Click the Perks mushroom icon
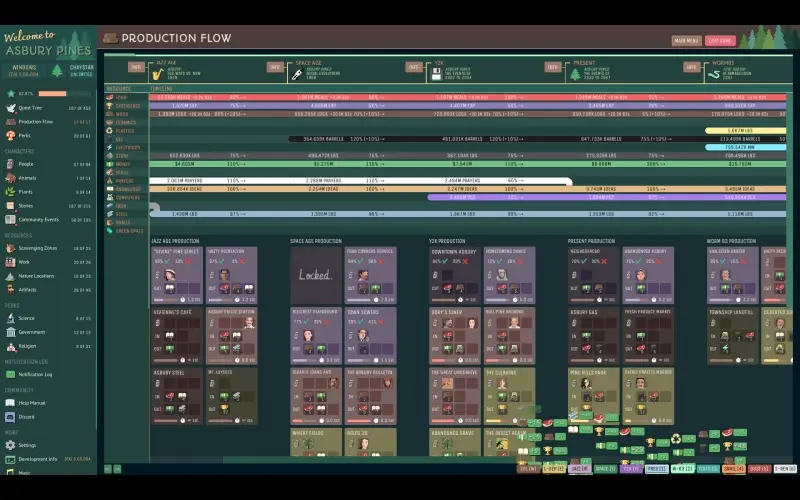Screen dimensions: 800x500 pos(10,135)
